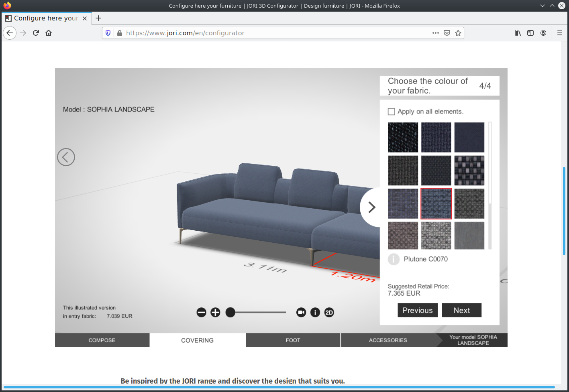
Task: Open the Firefox library
Action: pyautogui.click(x=518, y=33)
